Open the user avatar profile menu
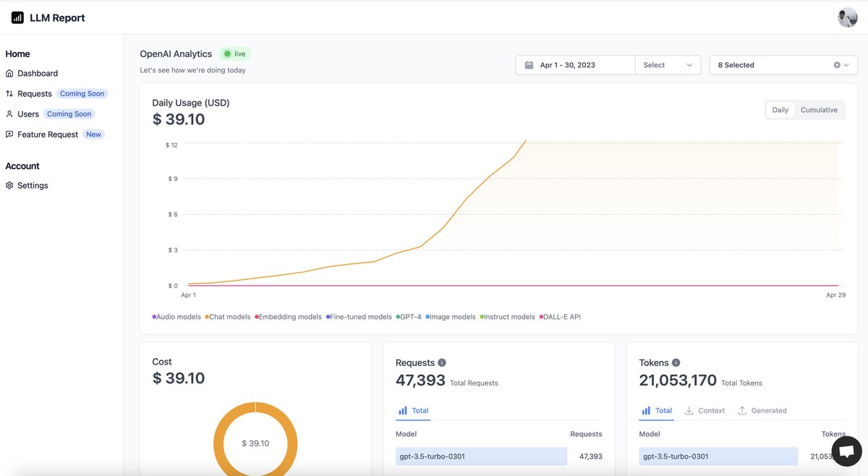The width and height of the screenshot is (868, 476). tap(848, 17)
